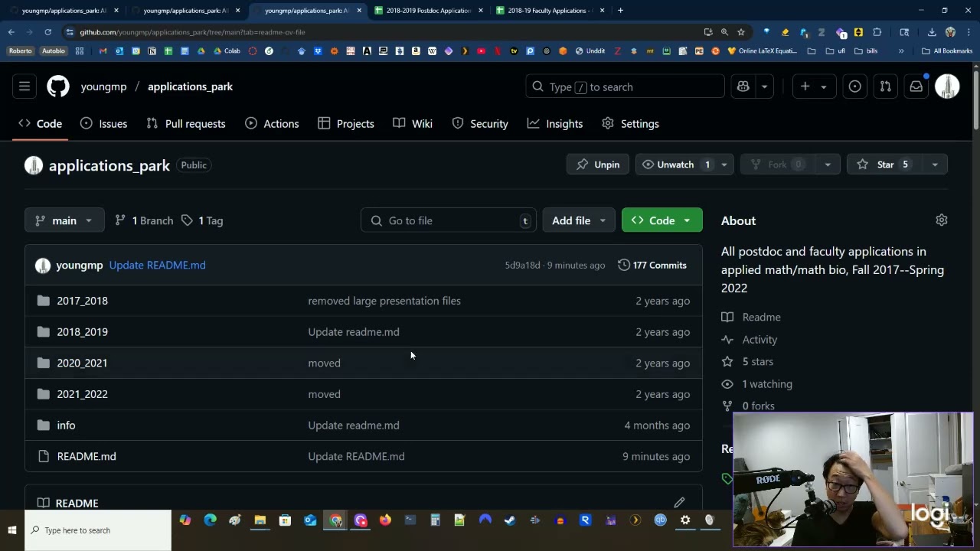Viewport: 980px width, 551px height.
Task: Open the info folder
Action: 66,425
